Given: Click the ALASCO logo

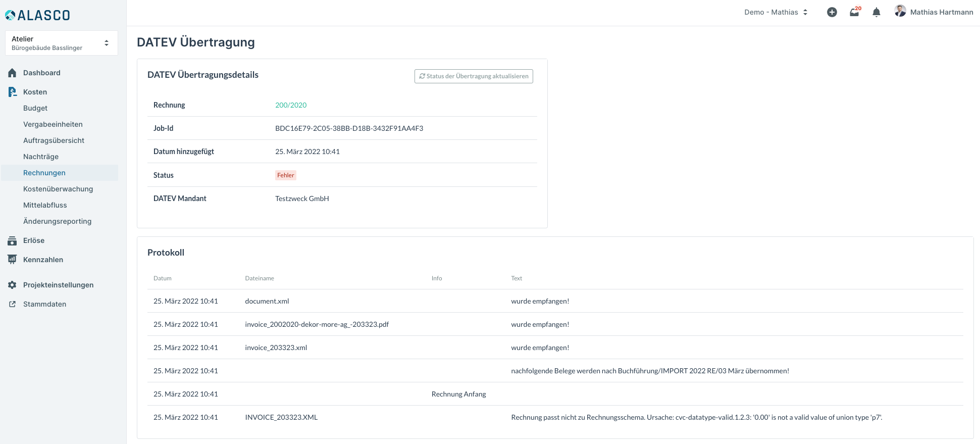Looking at the screenshot, I should [x=38, y=15].
